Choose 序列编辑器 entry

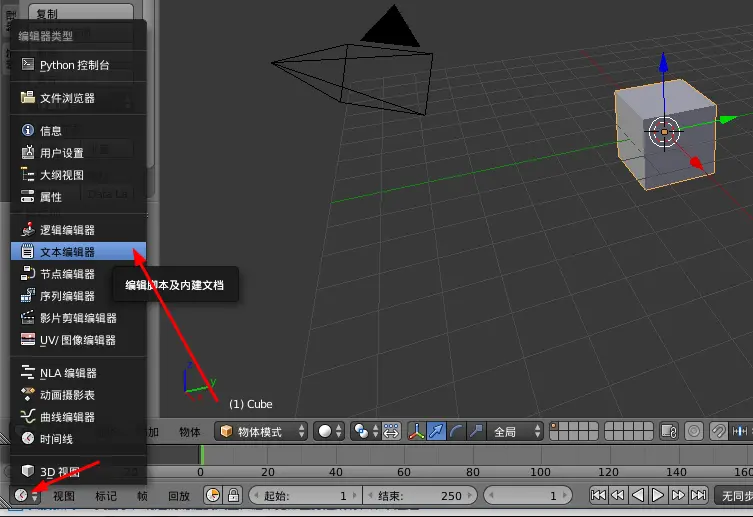(78, 296)
